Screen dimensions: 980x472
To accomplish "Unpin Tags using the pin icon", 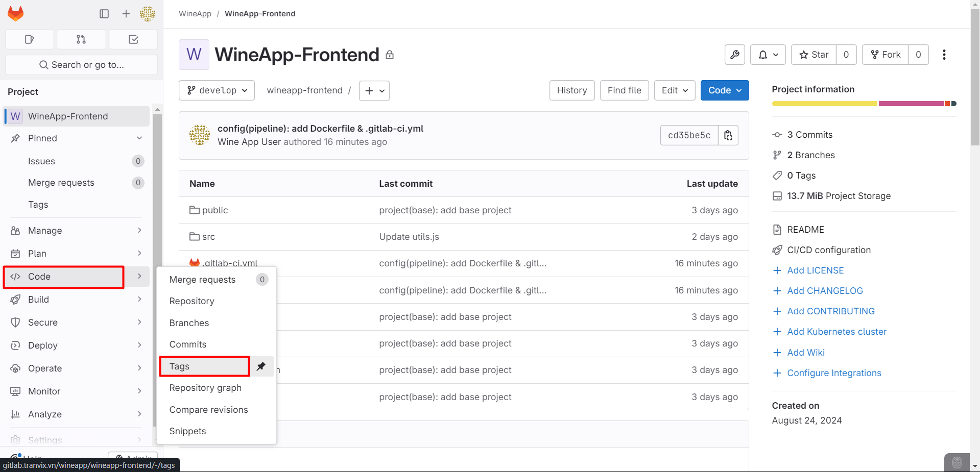I will point(261,366).
